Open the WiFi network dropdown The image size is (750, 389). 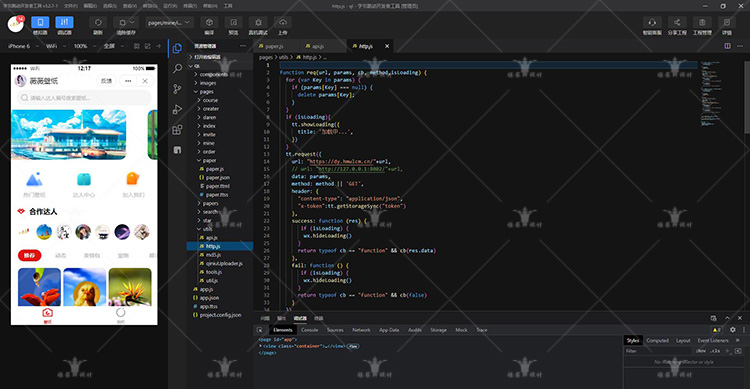coord(55,46)
